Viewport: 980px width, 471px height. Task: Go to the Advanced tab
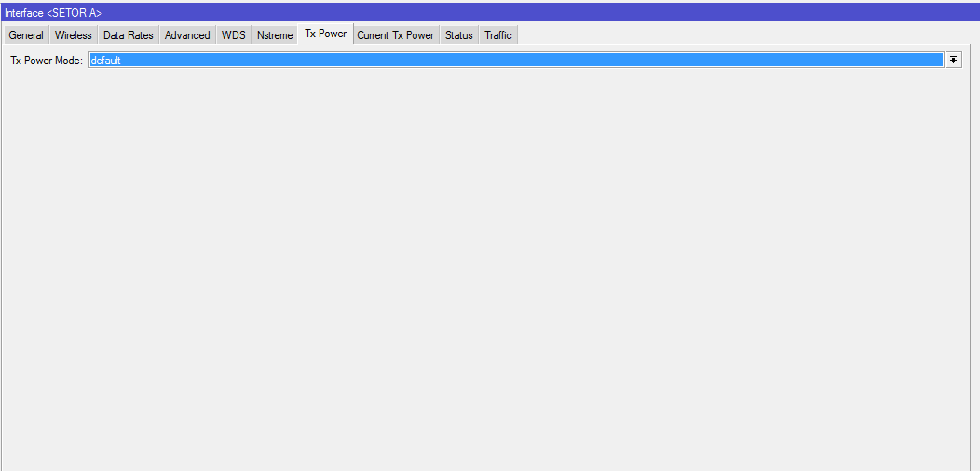click(187, 35)
